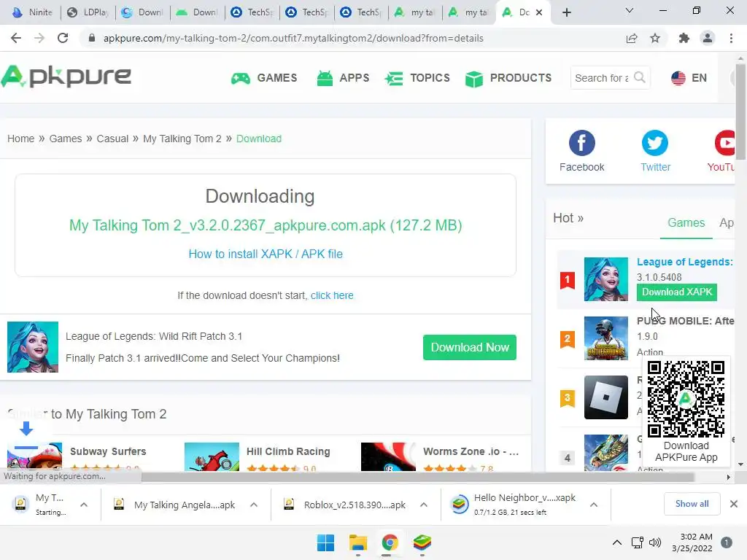The height and width of the screenshot is (560, 747).
Task: Click the Windows Start button
Action: click(x=326, y=542)
